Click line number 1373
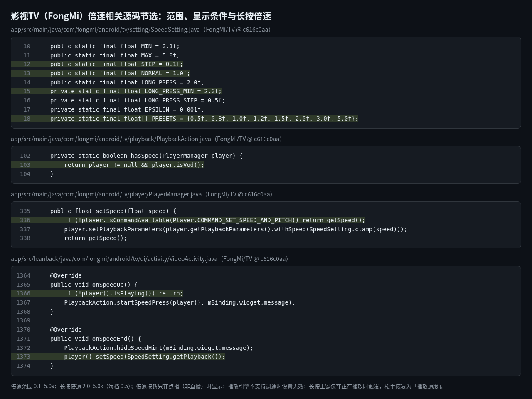 tap(23, 357)
